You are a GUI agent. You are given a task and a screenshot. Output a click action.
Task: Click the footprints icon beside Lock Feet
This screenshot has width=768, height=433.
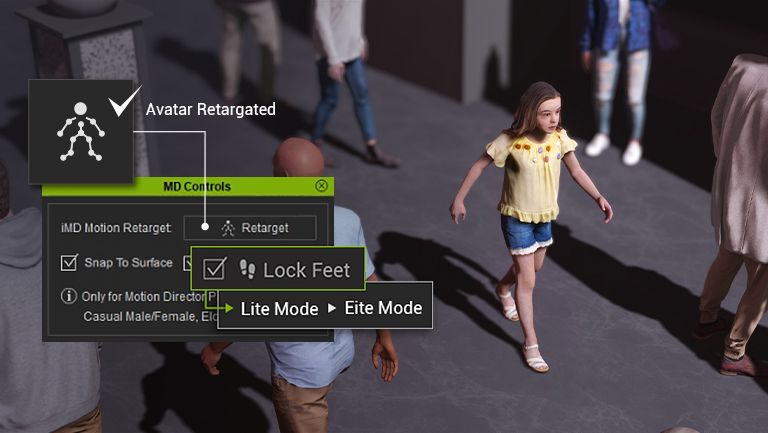point(247,270)
